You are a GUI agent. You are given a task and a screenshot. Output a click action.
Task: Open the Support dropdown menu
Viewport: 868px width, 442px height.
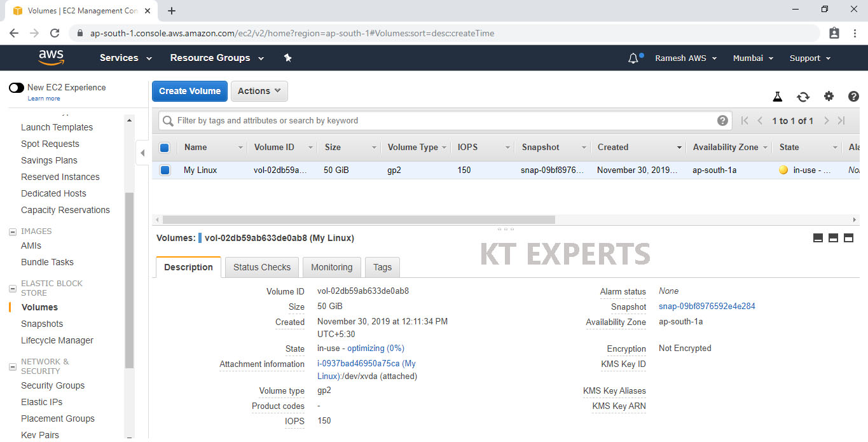(x=810, y=58)
